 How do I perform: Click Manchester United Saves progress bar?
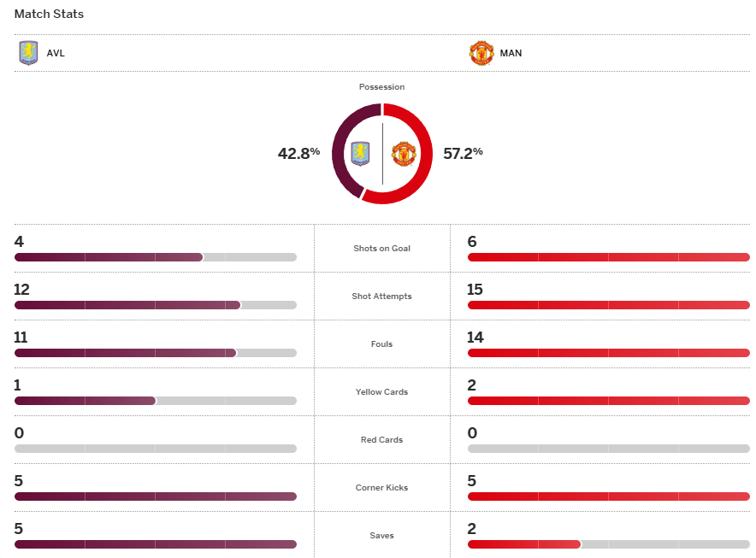[608, 544]
